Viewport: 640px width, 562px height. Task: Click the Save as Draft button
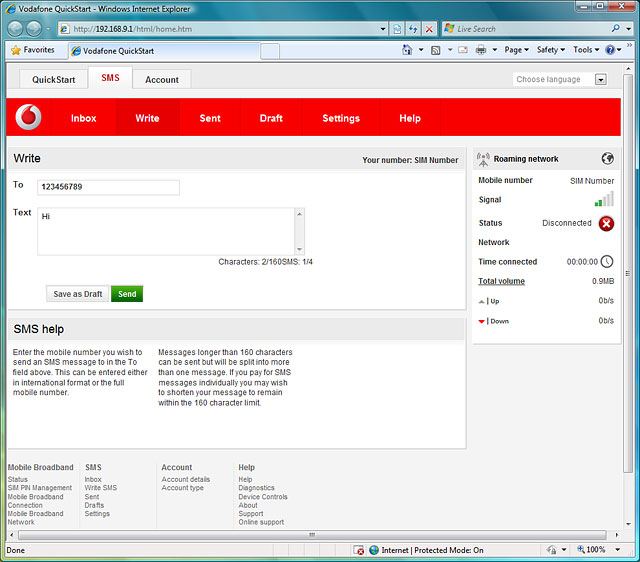coord(78,294)
